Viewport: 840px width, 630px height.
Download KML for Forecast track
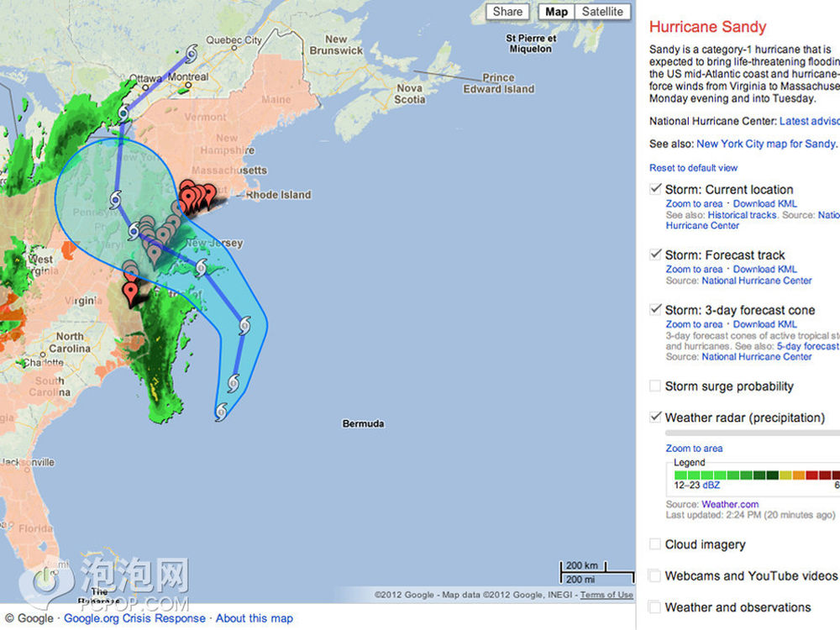click(765, 269)
